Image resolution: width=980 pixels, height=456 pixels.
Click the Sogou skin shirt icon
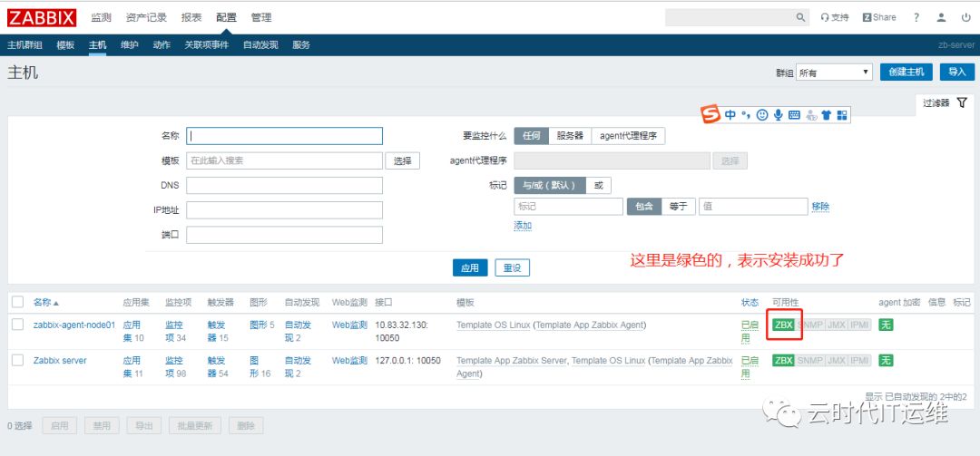pyautogui.click(x=827, y=115)
